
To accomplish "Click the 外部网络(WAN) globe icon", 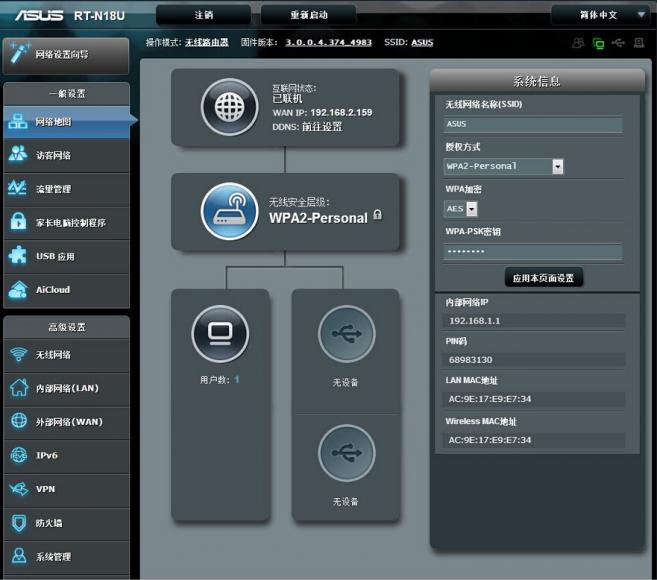I will (x=18, y=421).
